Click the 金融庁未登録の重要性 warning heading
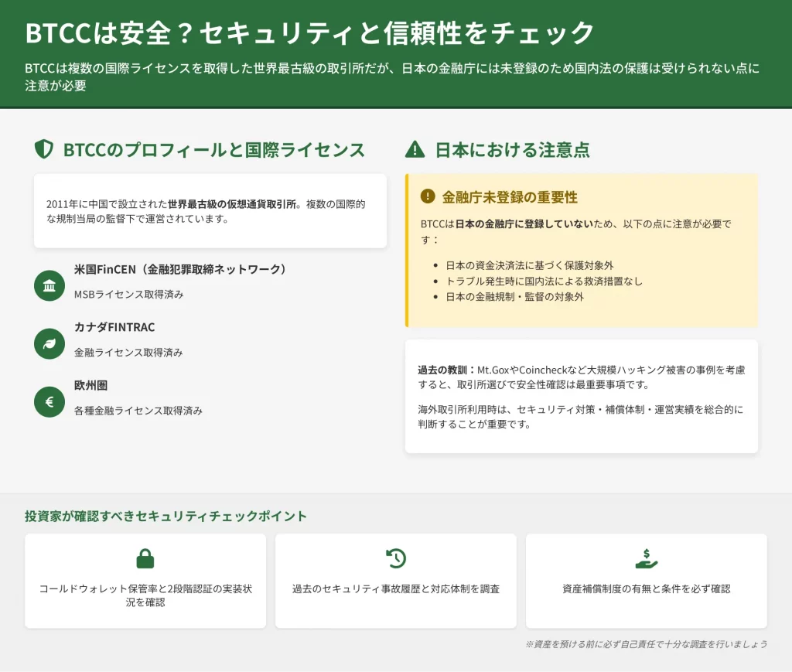This screenshot has height=672, width=792. [510, 197]
